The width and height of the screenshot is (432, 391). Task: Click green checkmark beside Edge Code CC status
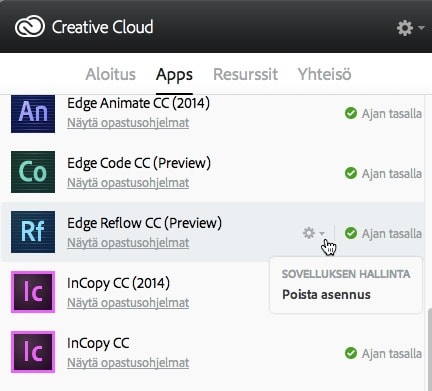click(x=351, y=173)
